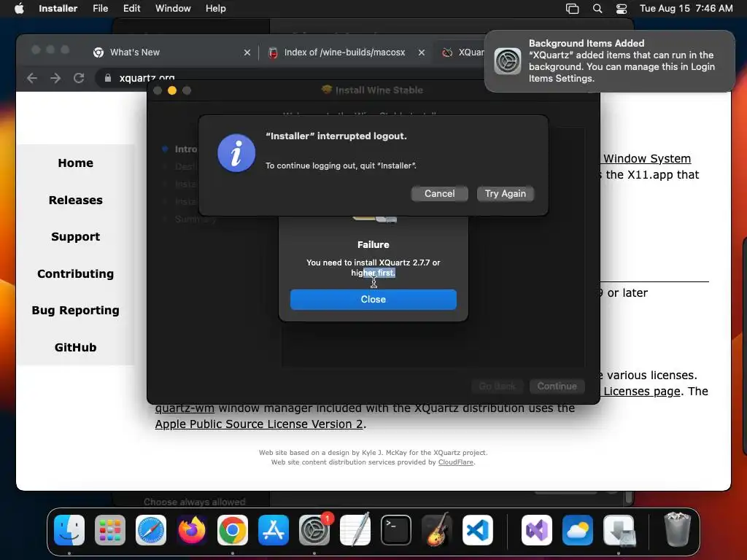747x560 pixels.
Task: Go to the Home page link
Action: [75, 163]
